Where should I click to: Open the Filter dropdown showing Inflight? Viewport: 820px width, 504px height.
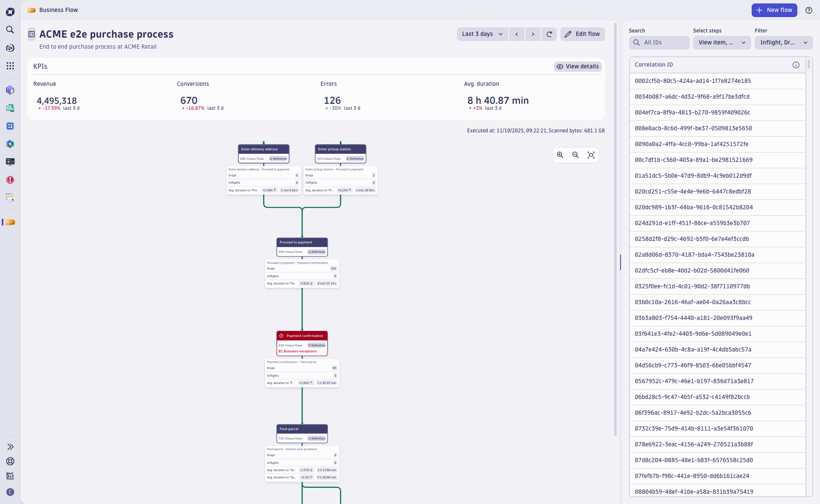tap(783, 43)
